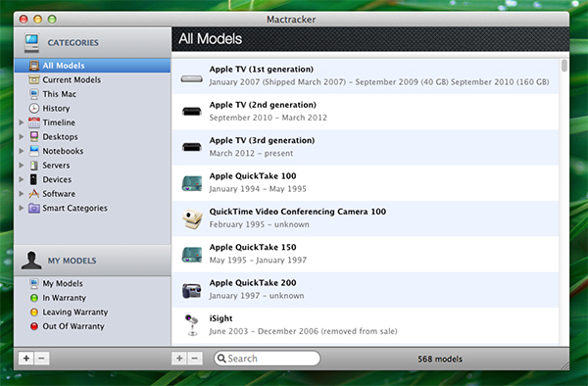Click 'March 2012 – present' date text

pos(251,153)
